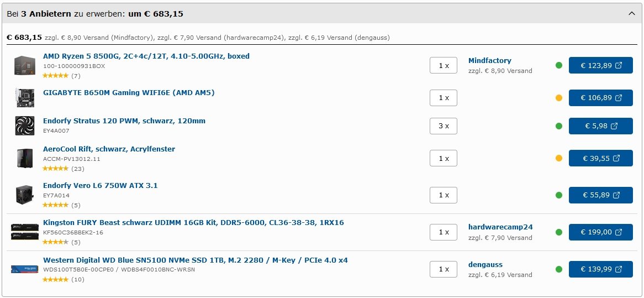This screenshot has height=298, width=644.
Task: Edit quantity 1 x for Kingston FURY Beast
Action: pyautogui.click(x=443, y=232)
